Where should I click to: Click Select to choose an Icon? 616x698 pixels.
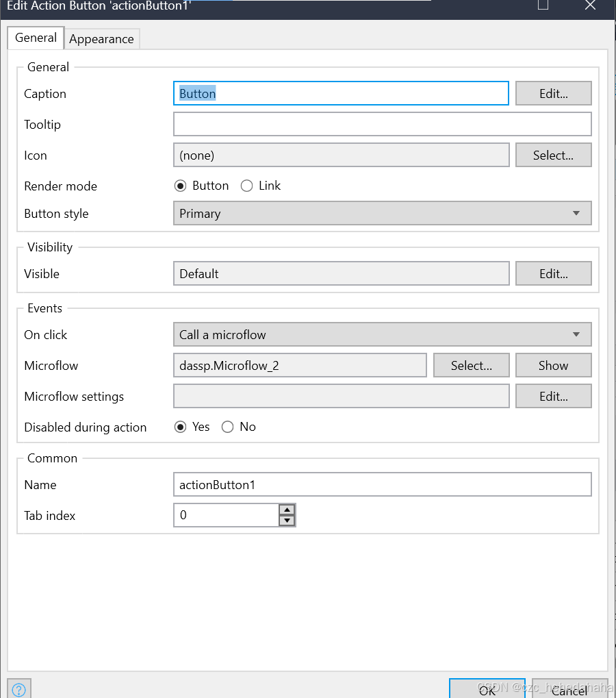pyautogui.click(x=553, y=155)
